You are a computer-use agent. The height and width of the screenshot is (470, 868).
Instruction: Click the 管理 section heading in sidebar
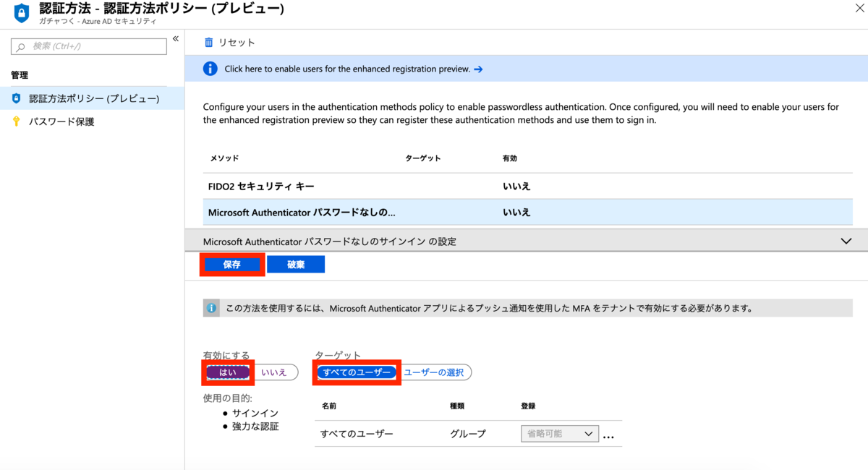click(20, 75)
